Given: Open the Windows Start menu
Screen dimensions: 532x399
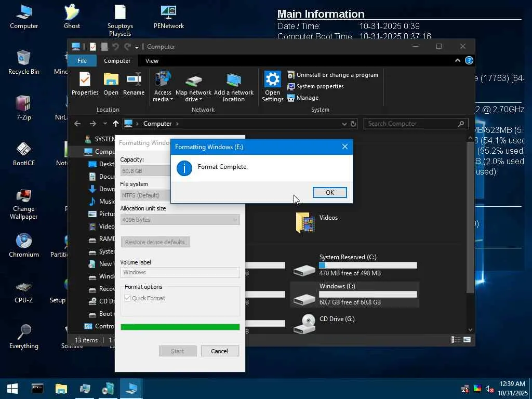Looking at the screenshot, I should (12, 389).
